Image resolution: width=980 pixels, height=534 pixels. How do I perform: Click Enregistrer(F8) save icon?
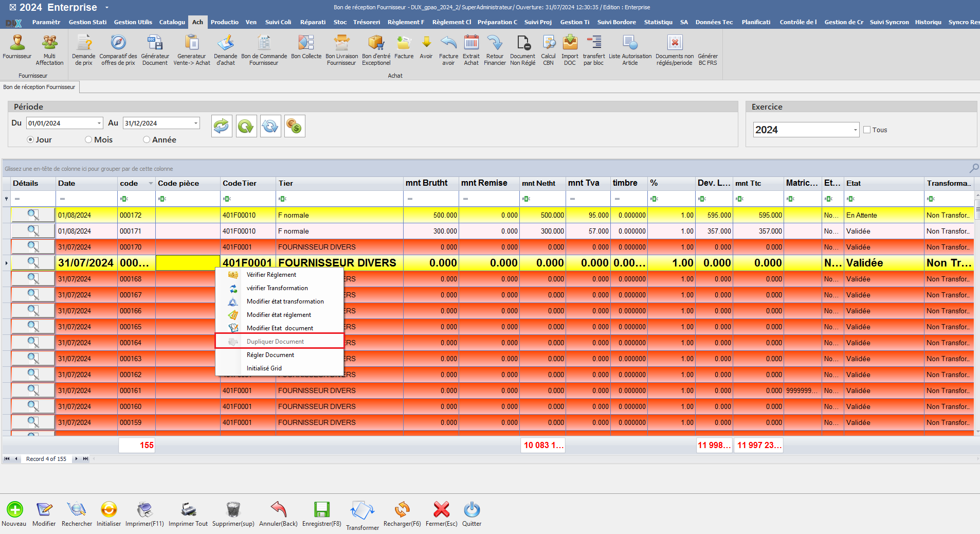coord(322,513)
